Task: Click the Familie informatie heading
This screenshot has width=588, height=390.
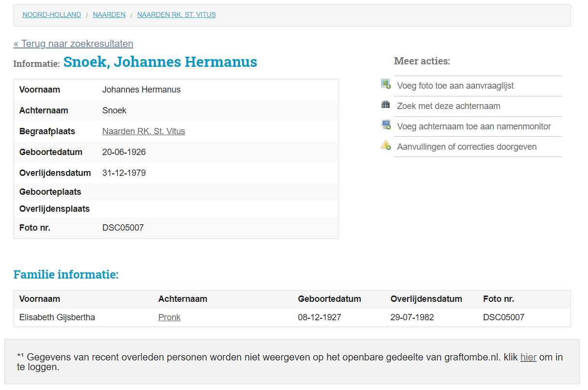Action: click(x=66, y=275)
